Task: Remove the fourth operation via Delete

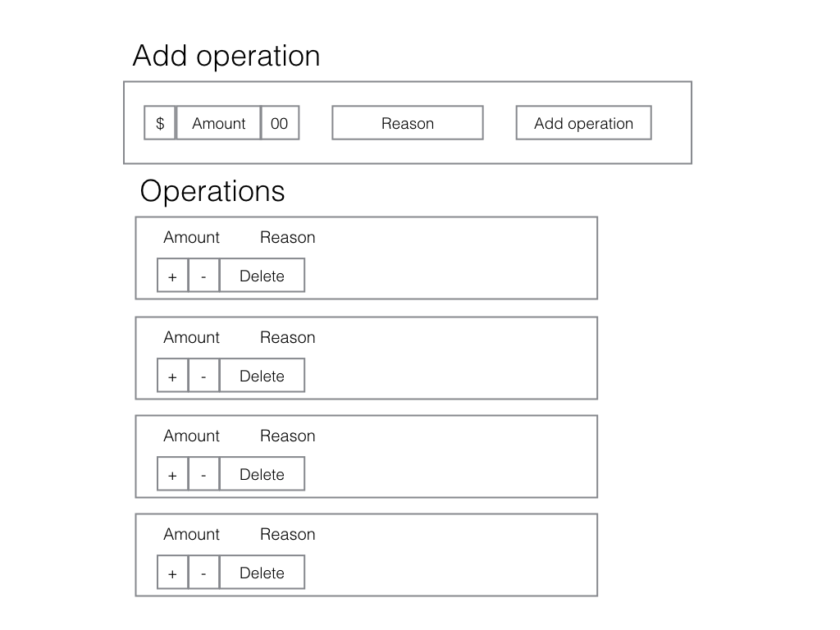Action: [x=262, y=572]
